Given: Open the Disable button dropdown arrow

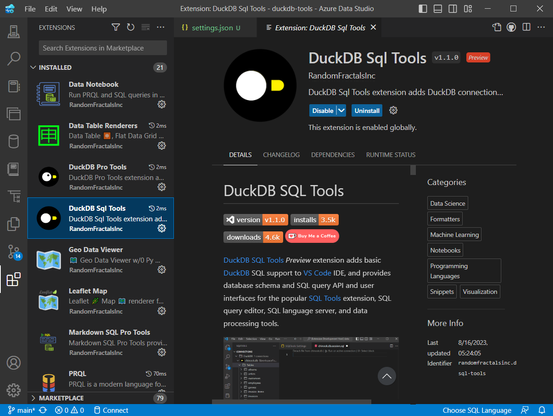Looking at the screenshot, I should (341, 111).
